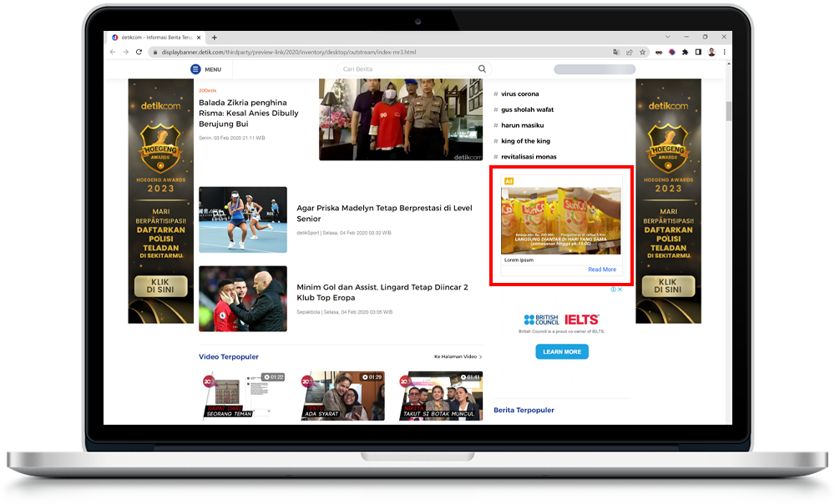The width and height of the screenshot is (835, 504).
Task: Open the Chrome profile avatar
Action: pos(711,52)
